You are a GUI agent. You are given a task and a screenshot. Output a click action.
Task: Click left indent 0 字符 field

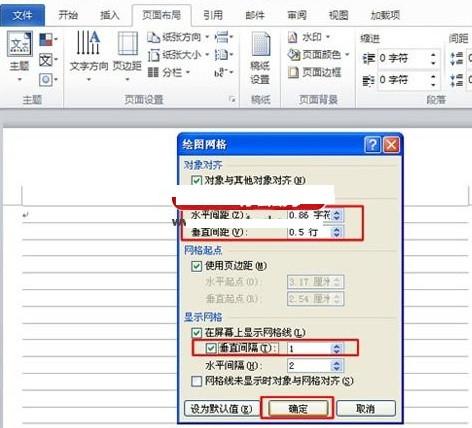pyautogui.click(x=403, y=59)
